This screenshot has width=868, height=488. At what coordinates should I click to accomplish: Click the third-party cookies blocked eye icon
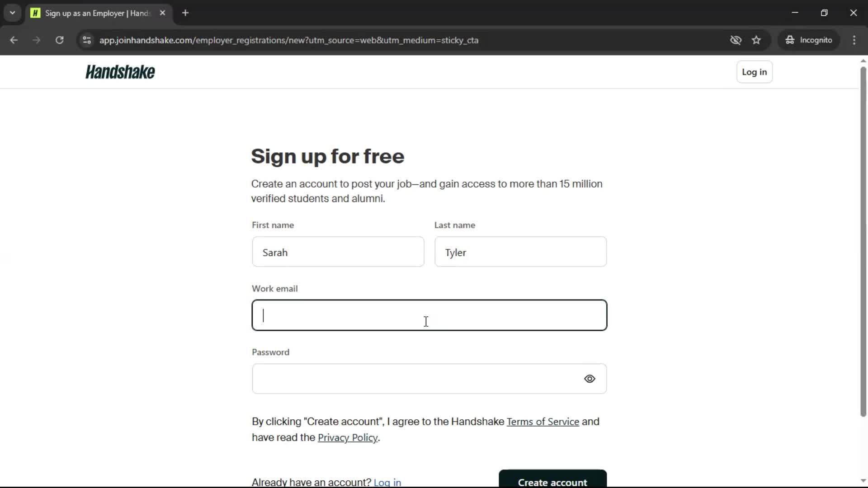736,40
